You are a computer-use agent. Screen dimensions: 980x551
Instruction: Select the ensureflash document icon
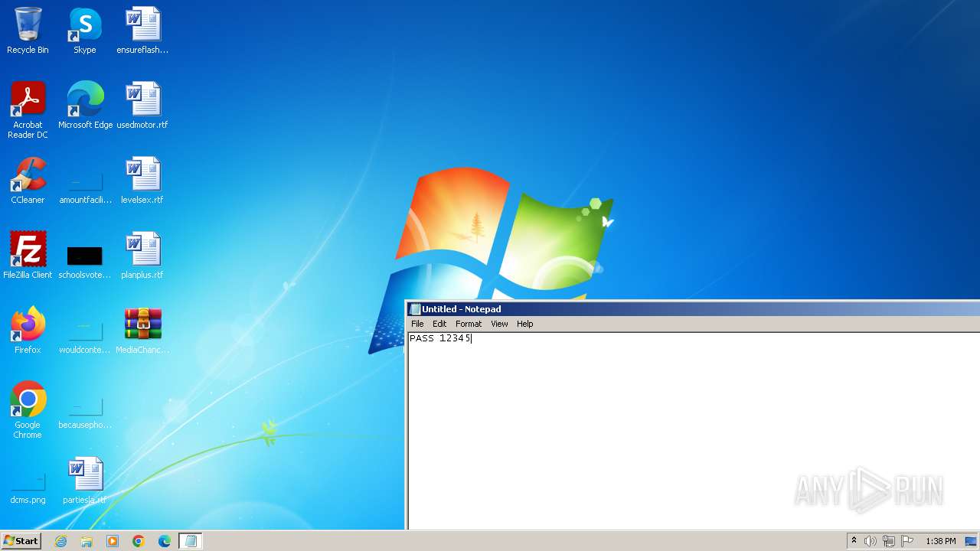tap(142, 31)
